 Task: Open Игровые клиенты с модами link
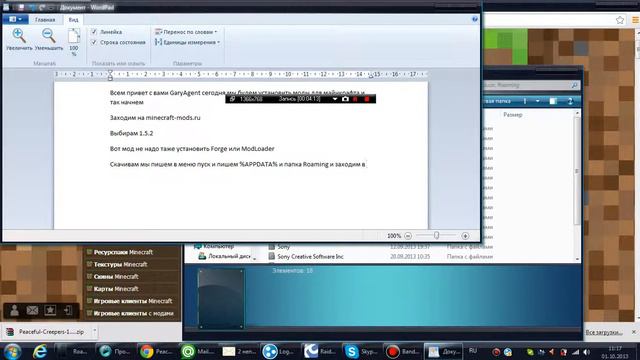click(x=134, y=313)
